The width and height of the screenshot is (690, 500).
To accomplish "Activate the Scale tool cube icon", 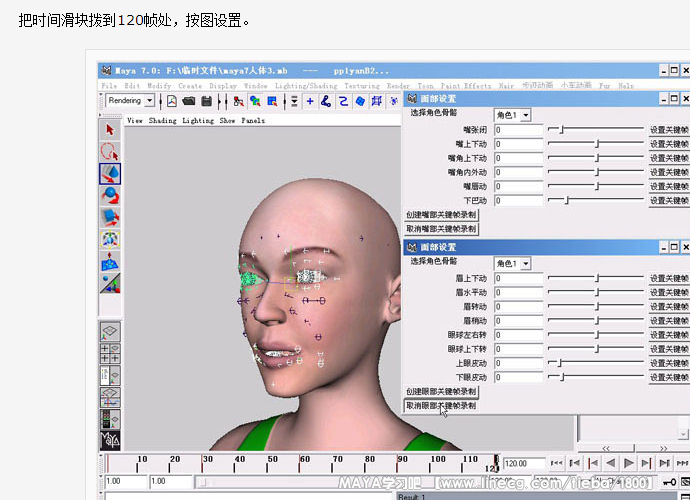I will 110,217.
